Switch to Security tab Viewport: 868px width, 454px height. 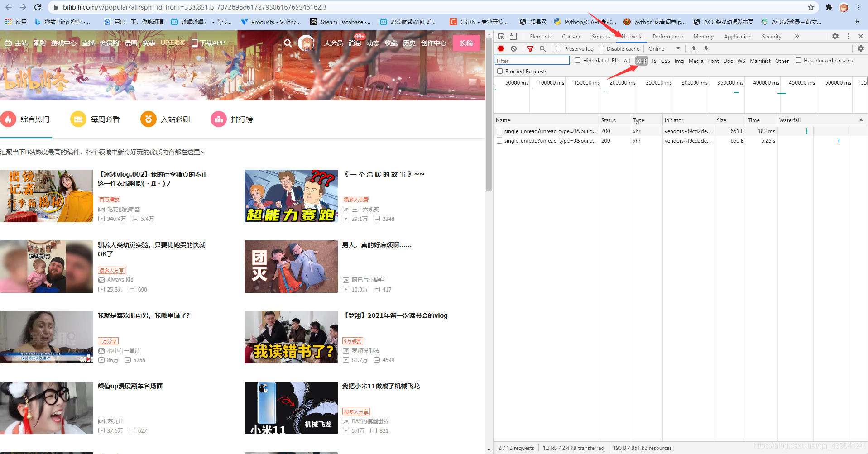pos(772,37)
